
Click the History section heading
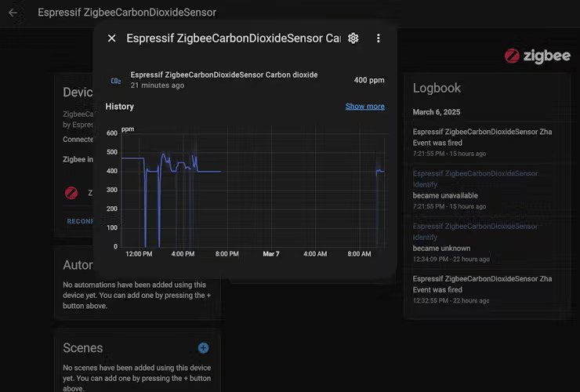[x=120, y=107]
